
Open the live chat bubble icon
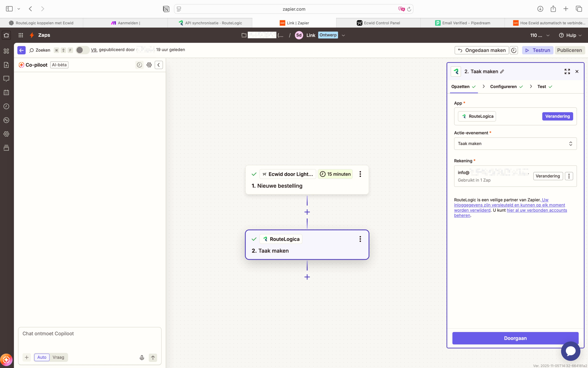570,351
